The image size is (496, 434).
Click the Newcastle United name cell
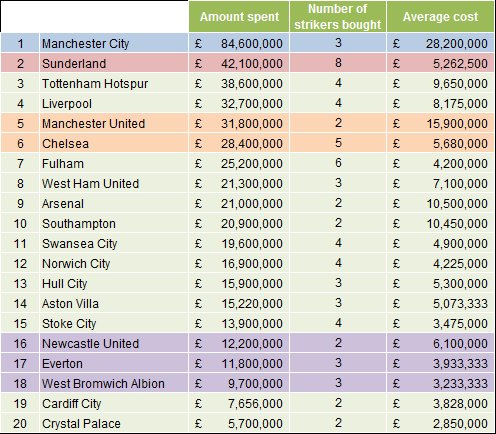114,343
